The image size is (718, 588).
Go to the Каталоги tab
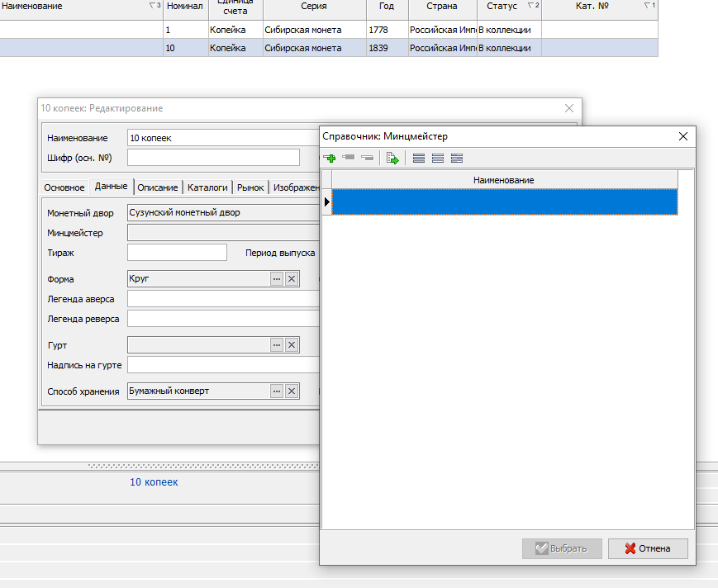207,187
